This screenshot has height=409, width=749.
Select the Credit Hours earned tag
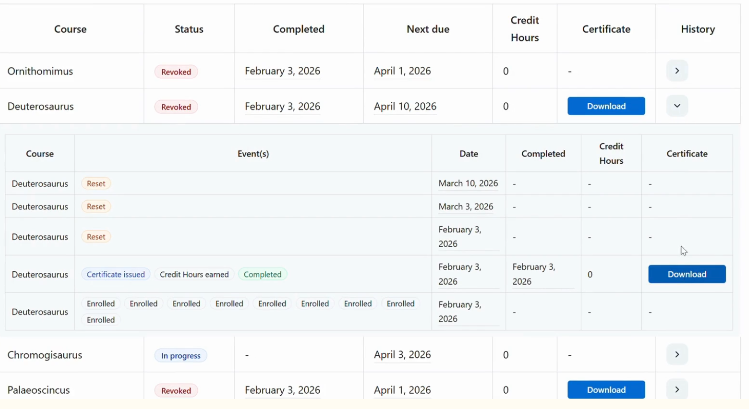coord(194,274)
